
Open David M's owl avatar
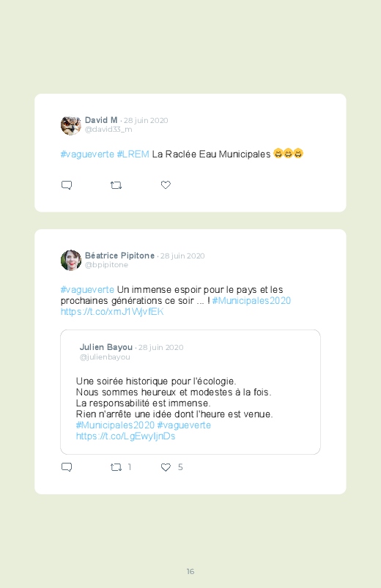click(x=71, y=125)
